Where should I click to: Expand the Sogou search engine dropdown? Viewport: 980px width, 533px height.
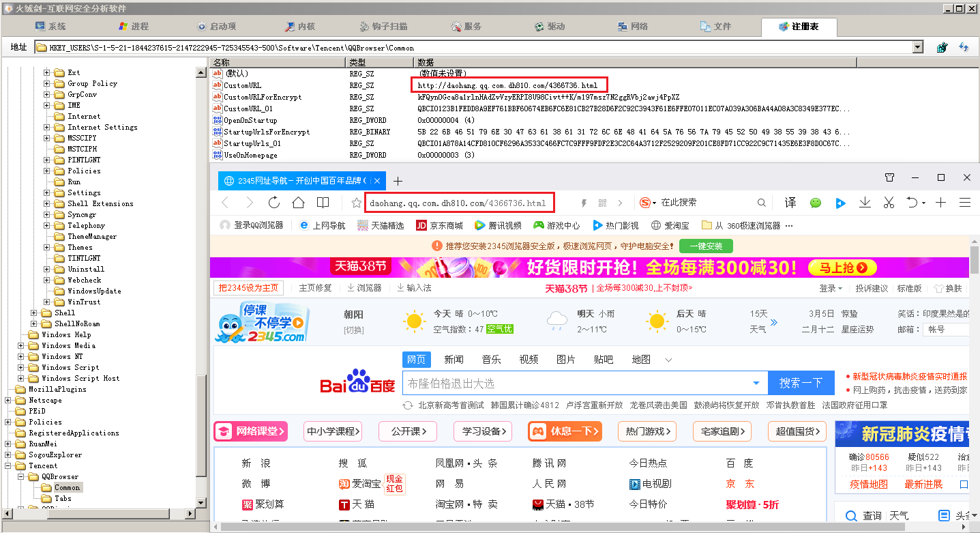[653, 203]
